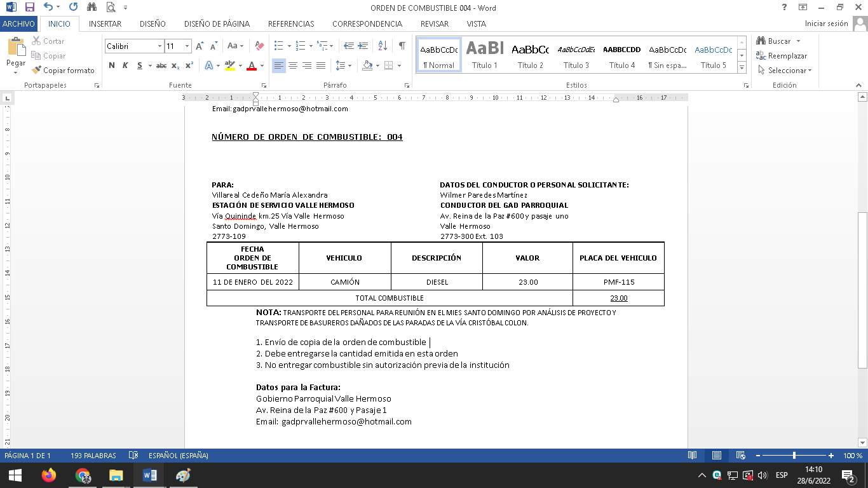Show paragraph marks with pilcrow icon
Viewport: 868px width, 488px height.
(402, 46)
